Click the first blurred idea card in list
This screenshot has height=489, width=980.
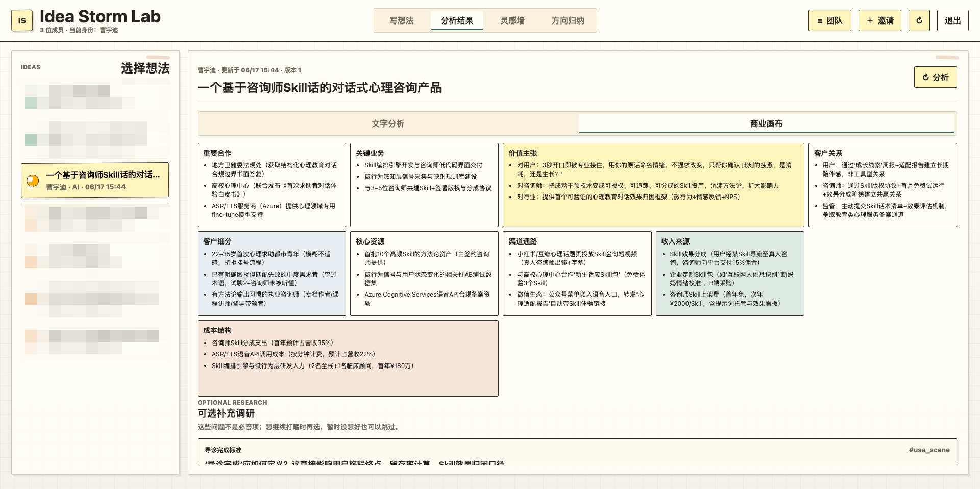click(95, 98)
